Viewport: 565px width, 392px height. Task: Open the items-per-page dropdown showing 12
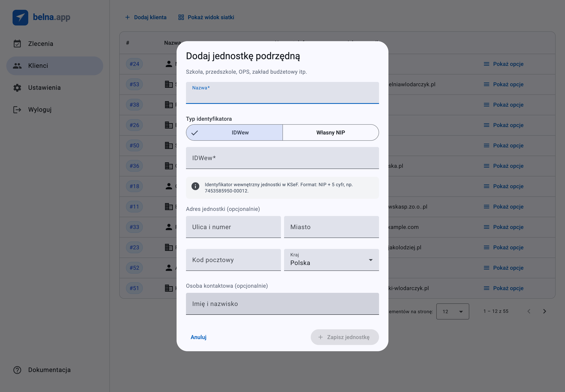click(x=453, y=311)
